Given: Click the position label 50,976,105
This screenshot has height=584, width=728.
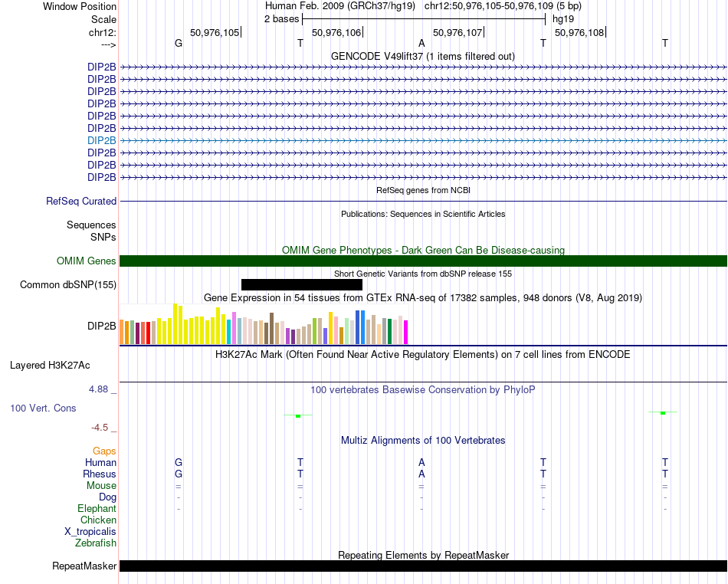Looking at the screenshot, I should [x=215, y=32].
